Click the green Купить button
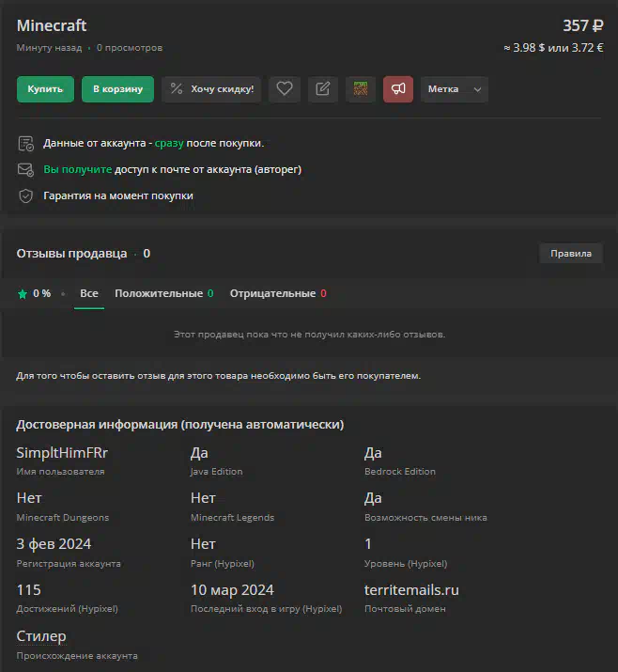618x672 pixels. click(x=45, y=89)
